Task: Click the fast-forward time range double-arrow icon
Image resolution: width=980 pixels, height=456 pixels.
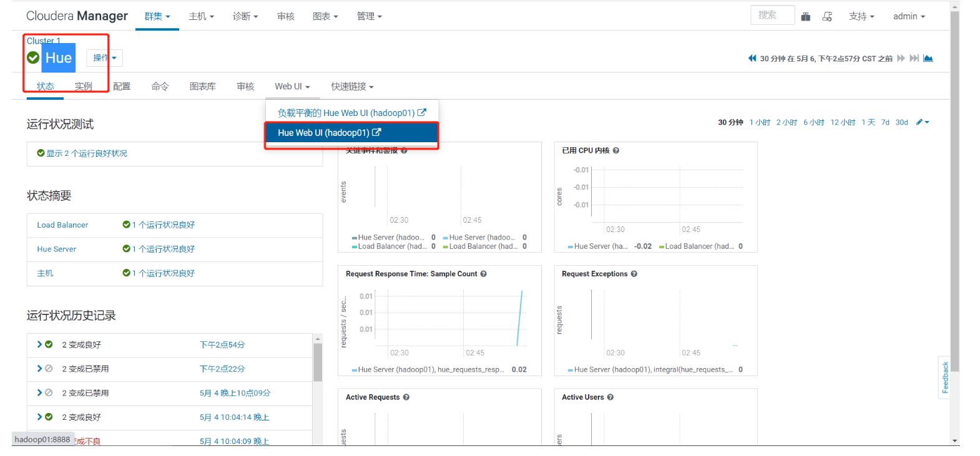Action: (901, 59)
